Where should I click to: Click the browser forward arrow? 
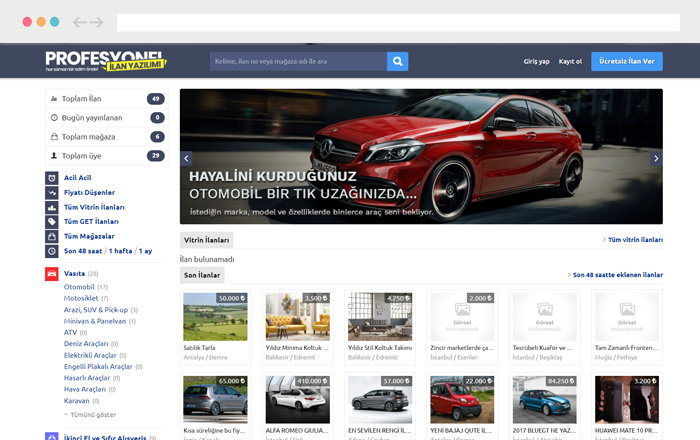tap(96, 22)
